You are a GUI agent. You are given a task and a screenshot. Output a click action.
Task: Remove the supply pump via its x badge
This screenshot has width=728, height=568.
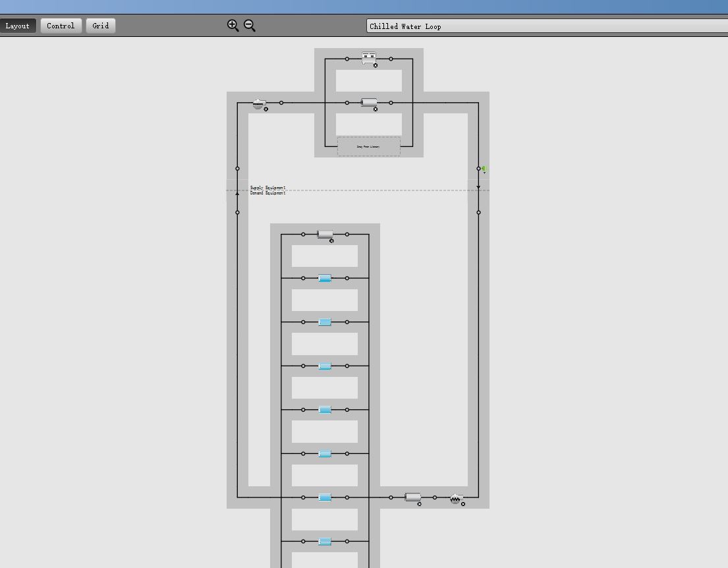(x=266, y=109)
